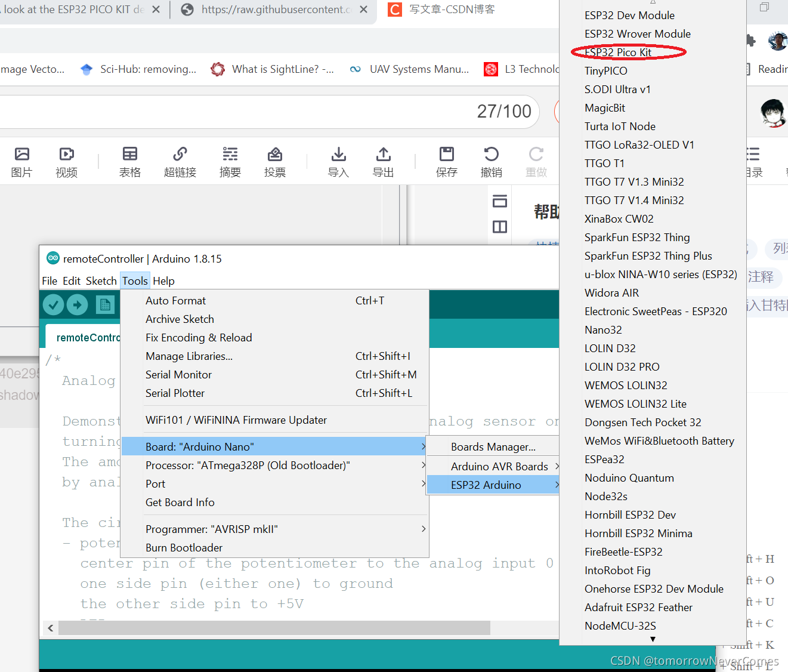The image size is (788, 672).
Task: Click the New sketch file icon
Action: point(105,305)
